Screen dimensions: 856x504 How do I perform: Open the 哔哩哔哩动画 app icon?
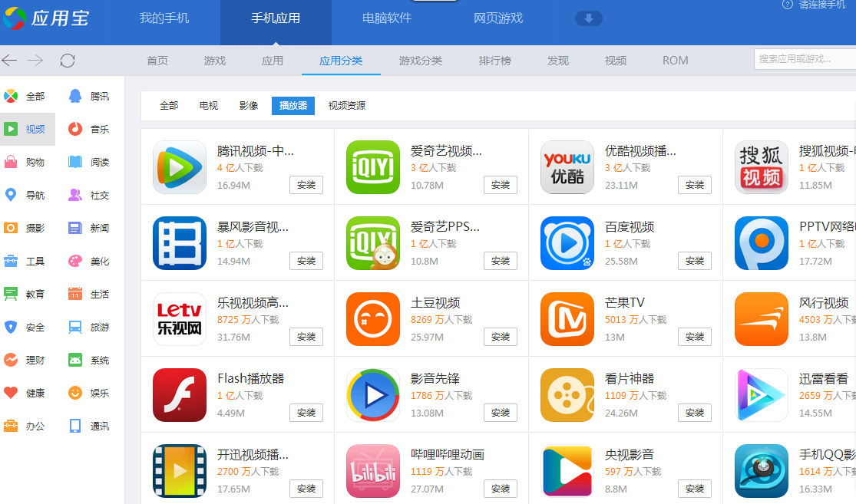click(x=373, y=471)
